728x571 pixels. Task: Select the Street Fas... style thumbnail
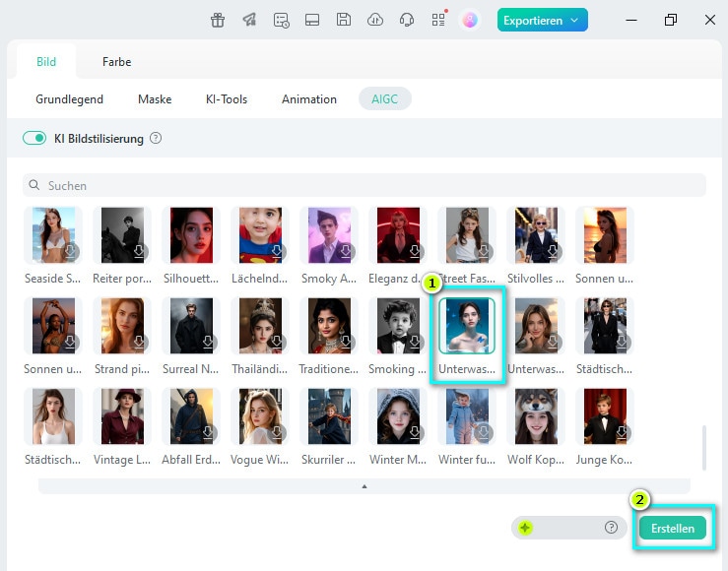coord(467,235)
